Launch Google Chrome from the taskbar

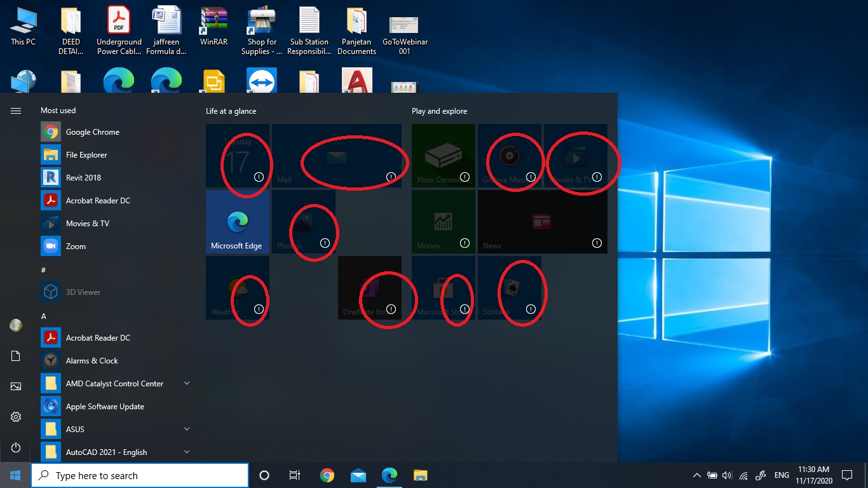[327, 475]
